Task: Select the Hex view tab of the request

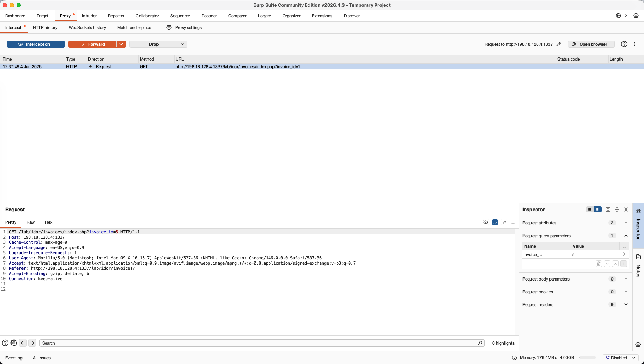Action: pos(48,222)
